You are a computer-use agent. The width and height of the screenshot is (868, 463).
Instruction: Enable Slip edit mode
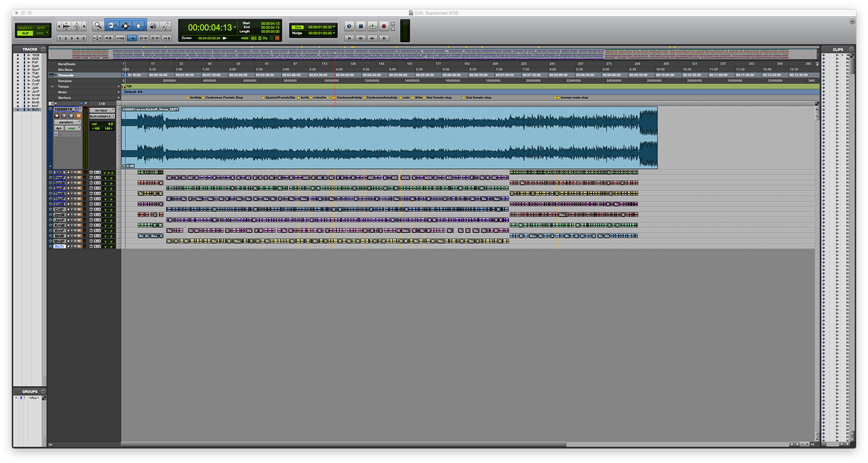[25, 33]
